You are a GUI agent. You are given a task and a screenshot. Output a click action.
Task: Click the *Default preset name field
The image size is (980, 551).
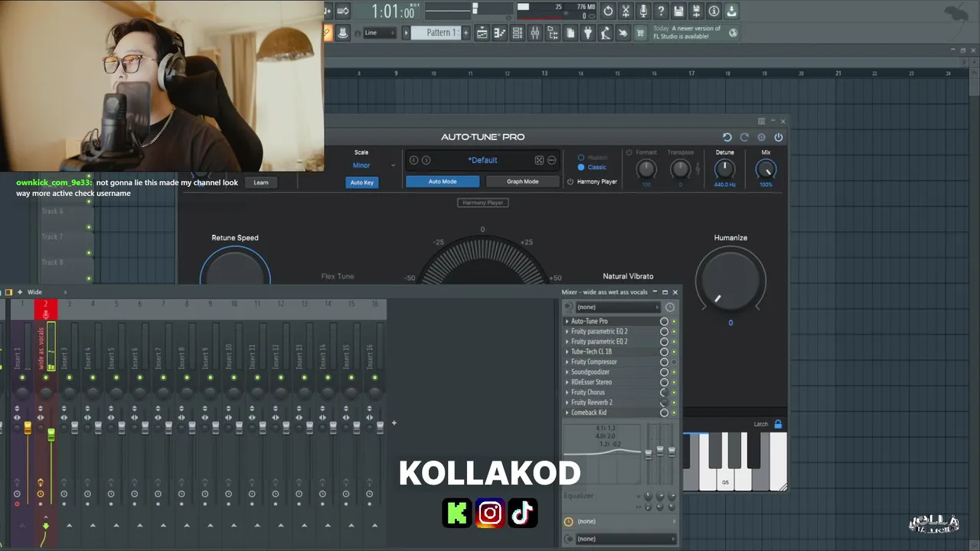coord(482,160)
